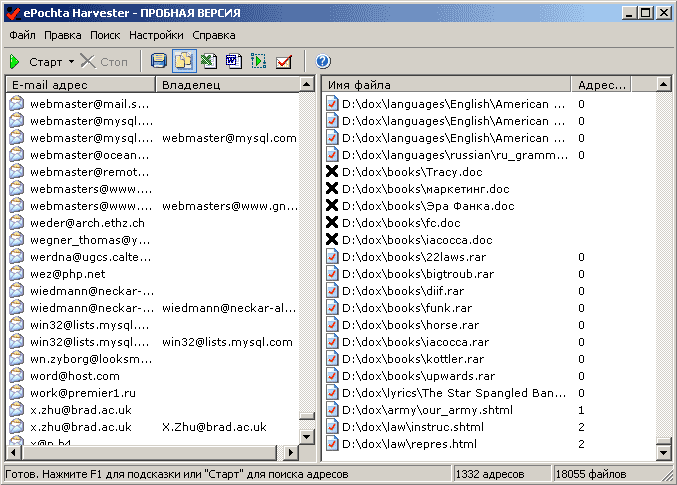This screenshot has width=677, height=485.
Task: Click the Имя файла column header
Action: tap(448, 85)
